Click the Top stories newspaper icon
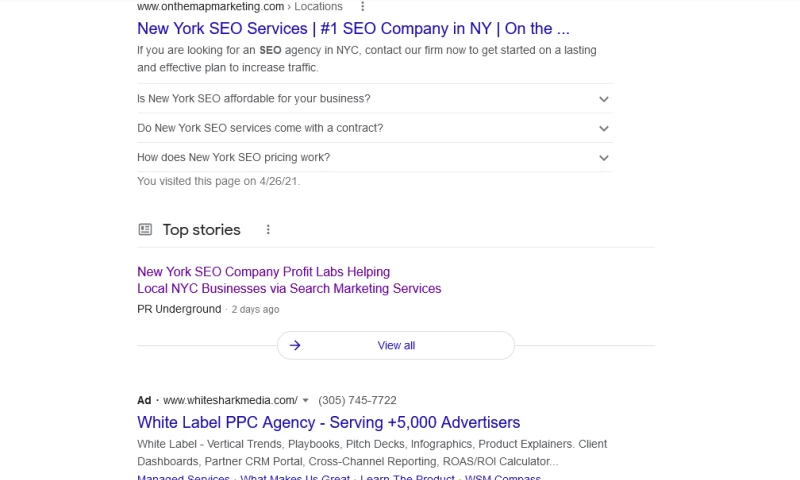Screen dimensions: 800x480 (x=145, y=230)
